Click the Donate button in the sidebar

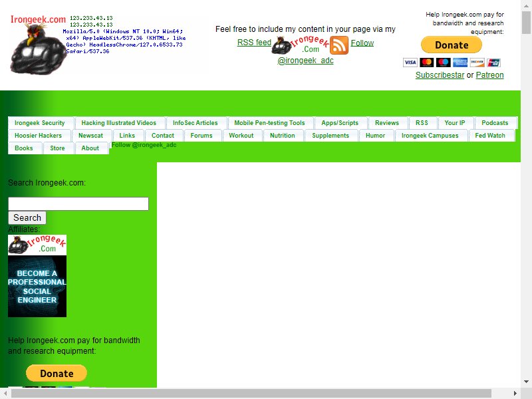(x=57, y=373)
